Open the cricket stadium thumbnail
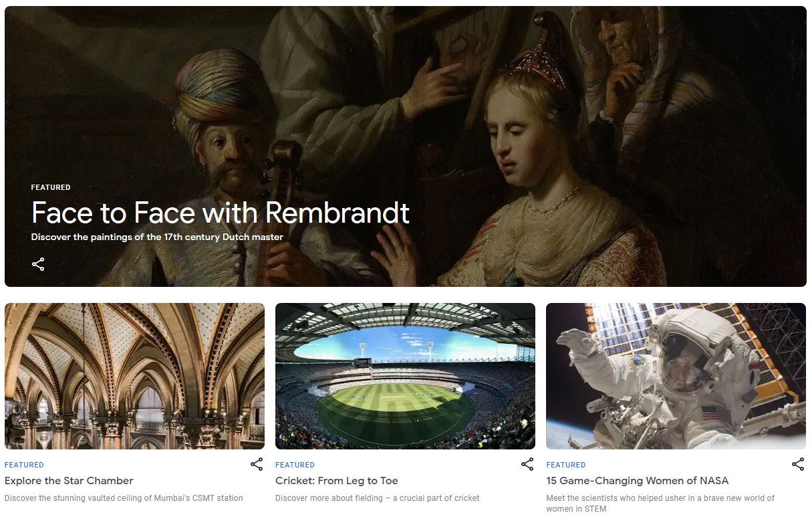812x527 pixels. pyautogui.click(x=405, y=376)
